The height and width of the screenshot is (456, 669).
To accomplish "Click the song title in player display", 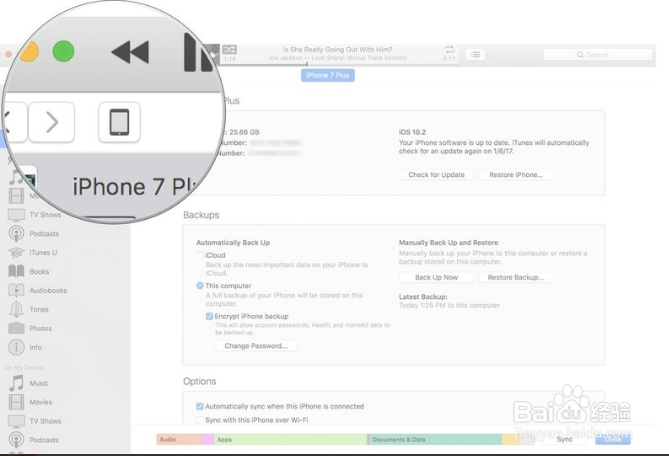I will click(337, 49).
